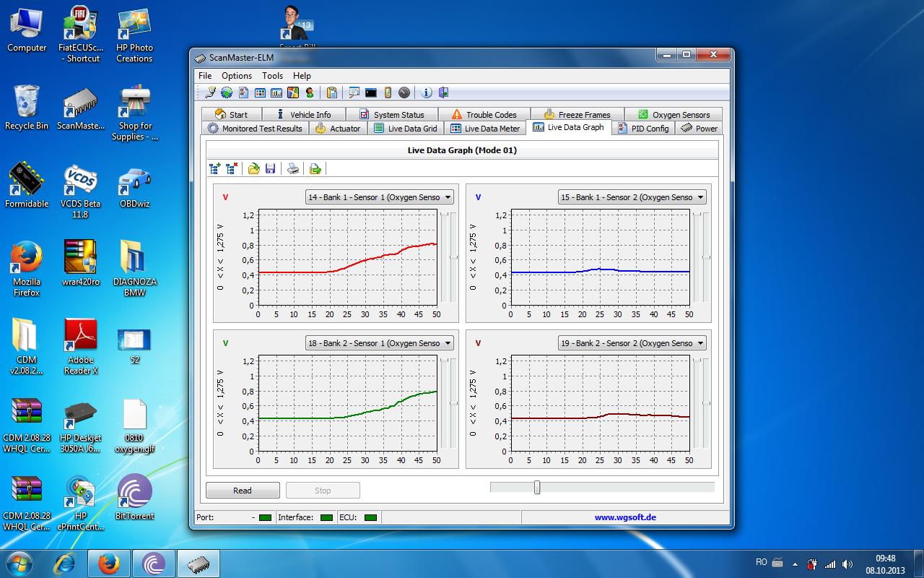Click the magnifier over monitor toolbar icon

tap(354, 92)
